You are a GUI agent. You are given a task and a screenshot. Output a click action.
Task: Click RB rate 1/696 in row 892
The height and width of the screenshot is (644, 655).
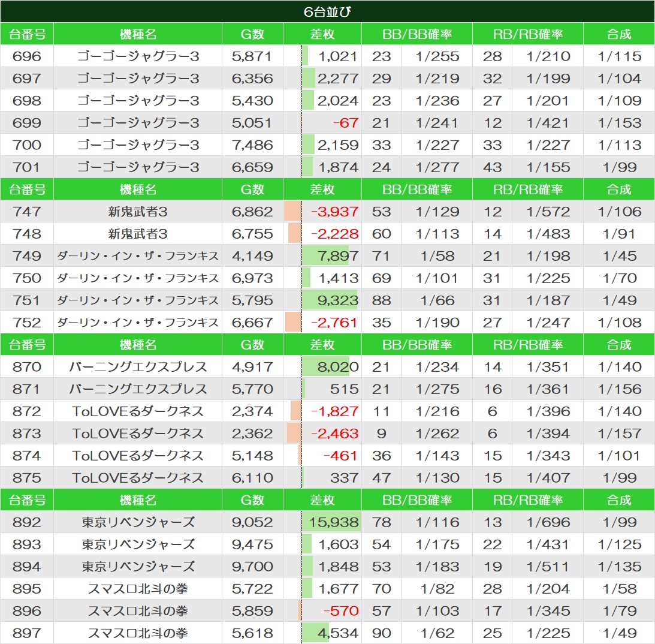[548, 522]
